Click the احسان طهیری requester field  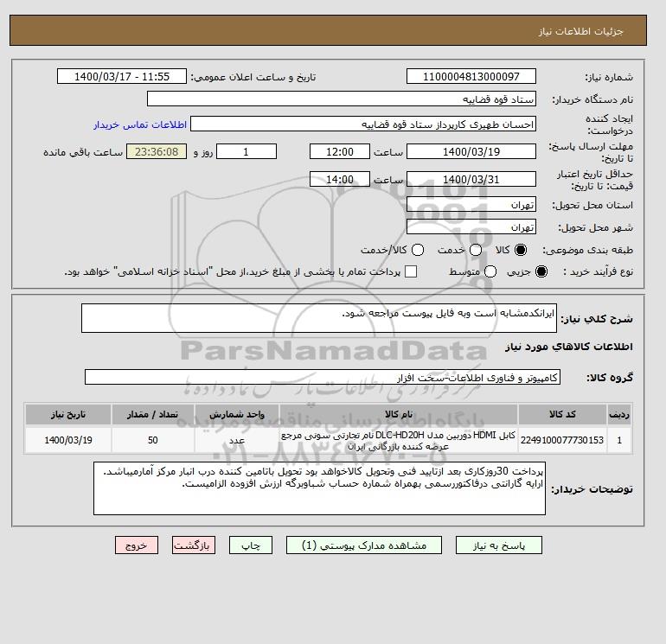coord(363,124)
